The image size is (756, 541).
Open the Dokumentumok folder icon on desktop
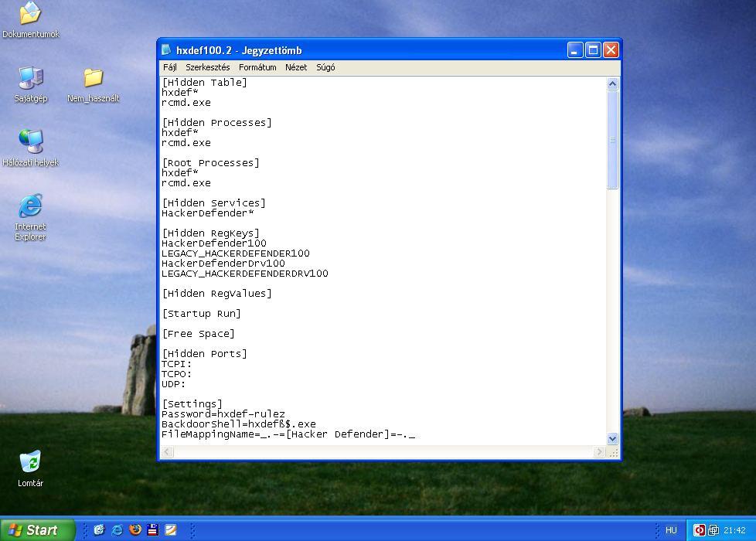pos(30,13)
